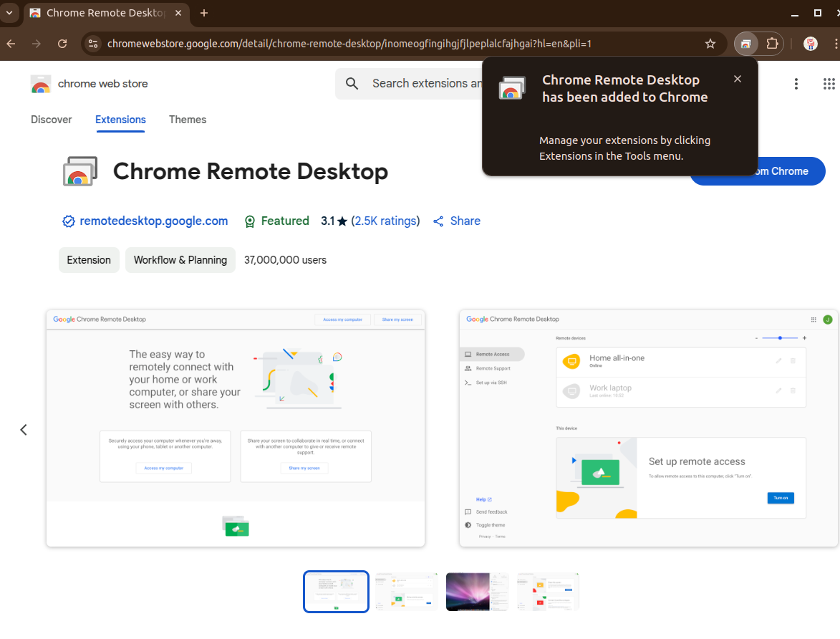Open the first large screenshot preview

tap(236, 428)
